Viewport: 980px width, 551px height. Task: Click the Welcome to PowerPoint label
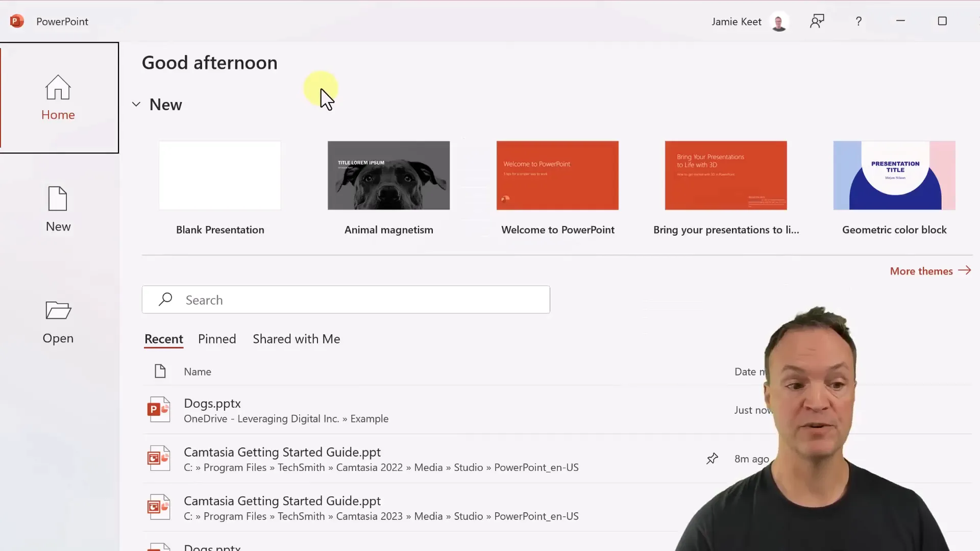(557, 230)
